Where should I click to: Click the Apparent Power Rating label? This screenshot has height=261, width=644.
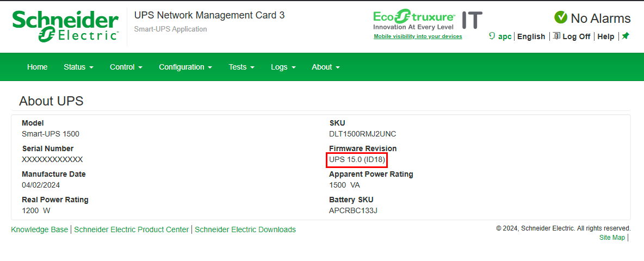(371, 174)
